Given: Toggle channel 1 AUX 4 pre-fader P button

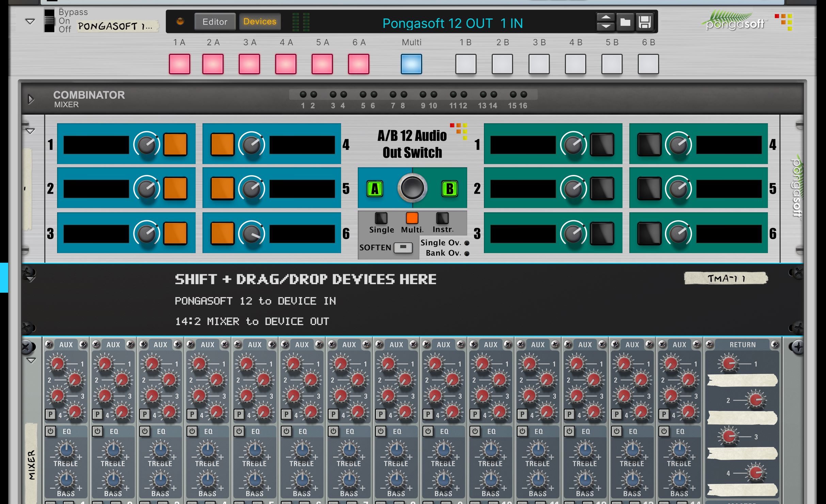Looking at the screenshot, I should coord(50,414).
